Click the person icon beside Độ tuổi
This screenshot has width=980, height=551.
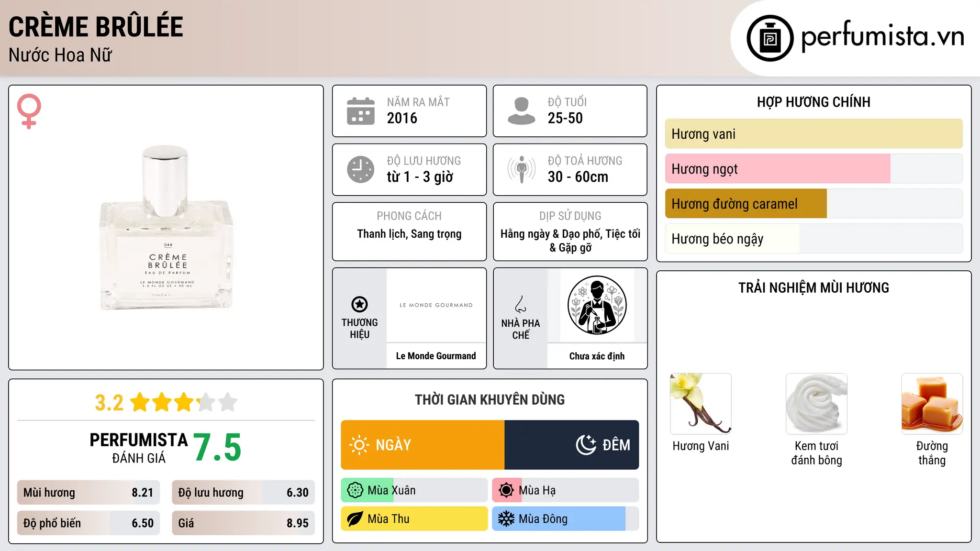click(521, 111)
